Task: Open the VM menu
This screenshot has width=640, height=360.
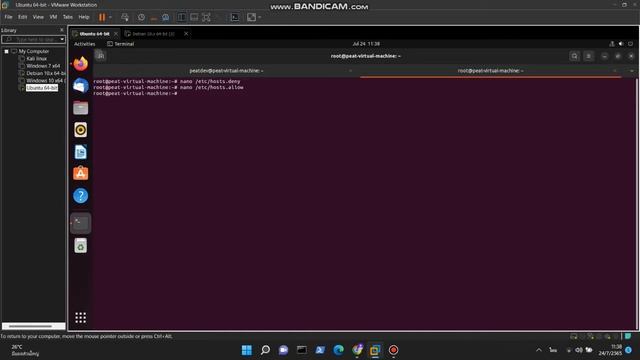Action: (x=53, y=17)
